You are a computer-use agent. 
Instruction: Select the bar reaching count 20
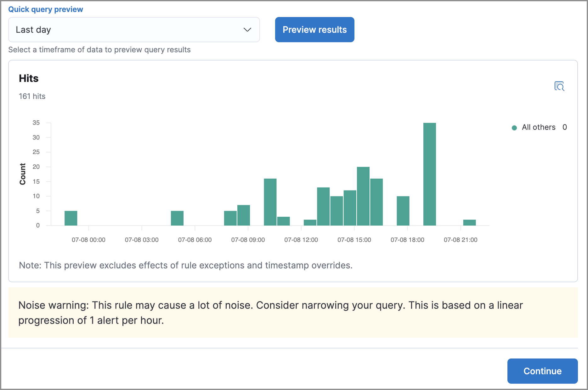(x=363, y=196)
